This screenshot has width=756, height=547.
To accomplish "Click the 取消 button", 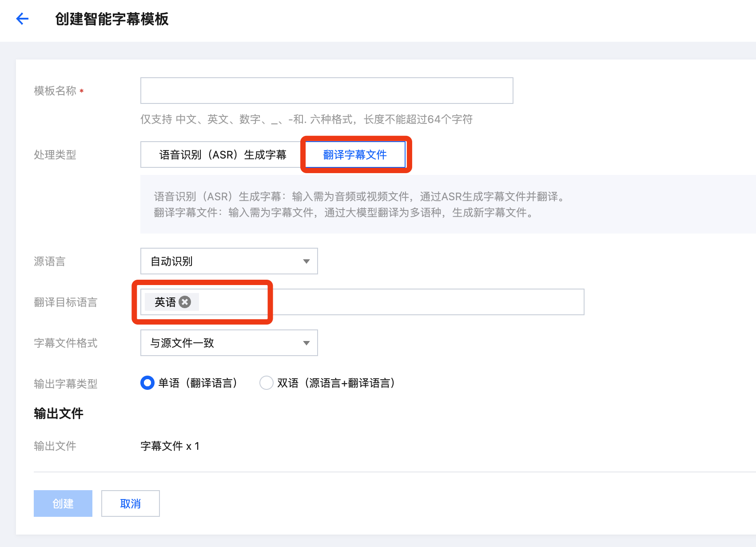I will click(130, 503).
